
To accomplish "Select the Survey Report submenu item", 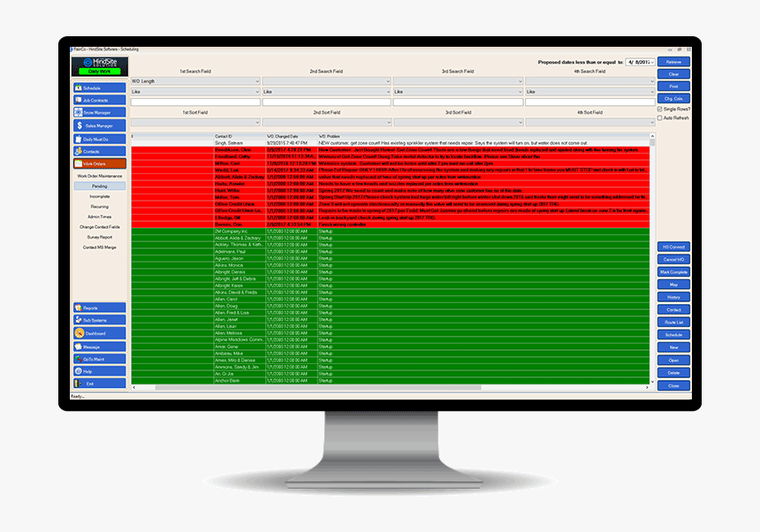I will tap(100, 237).
